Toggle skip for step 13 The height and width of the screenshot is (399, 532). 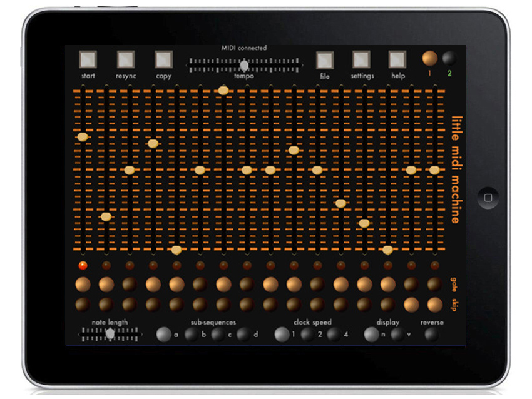click(x=364, y=305)
